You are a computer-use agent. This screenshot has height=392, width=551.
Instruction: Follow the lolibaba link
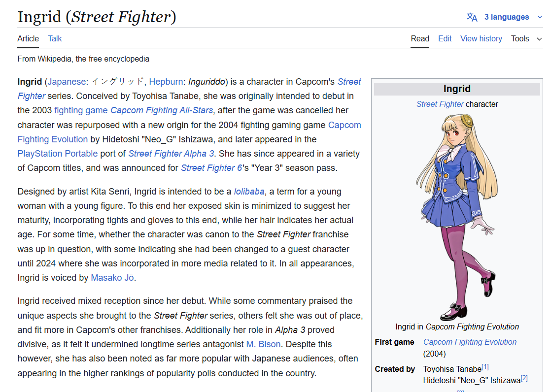(x=249, y=192)
